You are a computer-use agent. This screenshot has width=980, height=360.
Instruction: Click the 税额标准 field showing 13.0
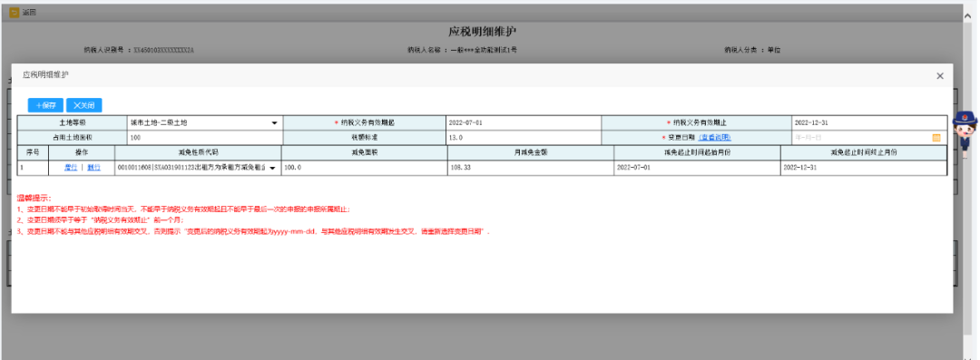click(x=524, y=138)
